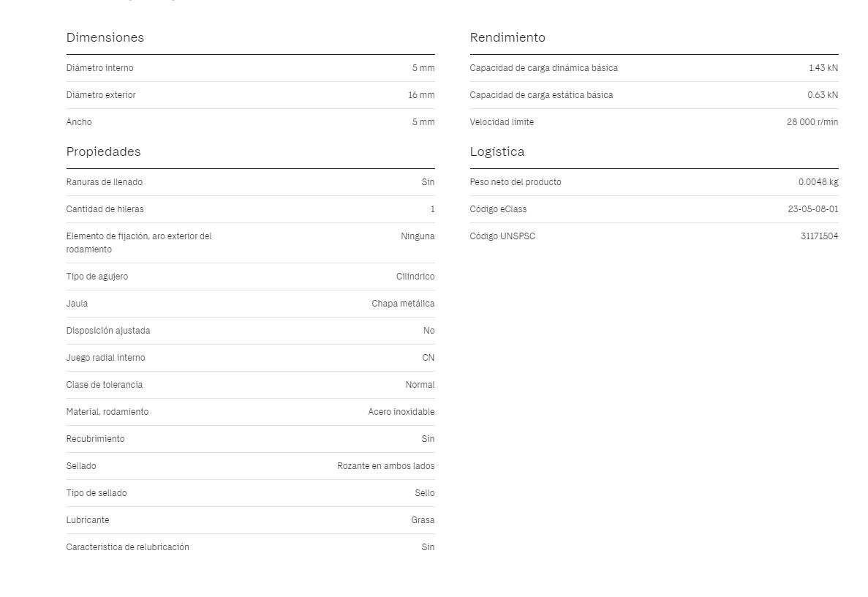Select the Diámetro exterior value 16 mm

pyautogui.click(x=421, y=95)
